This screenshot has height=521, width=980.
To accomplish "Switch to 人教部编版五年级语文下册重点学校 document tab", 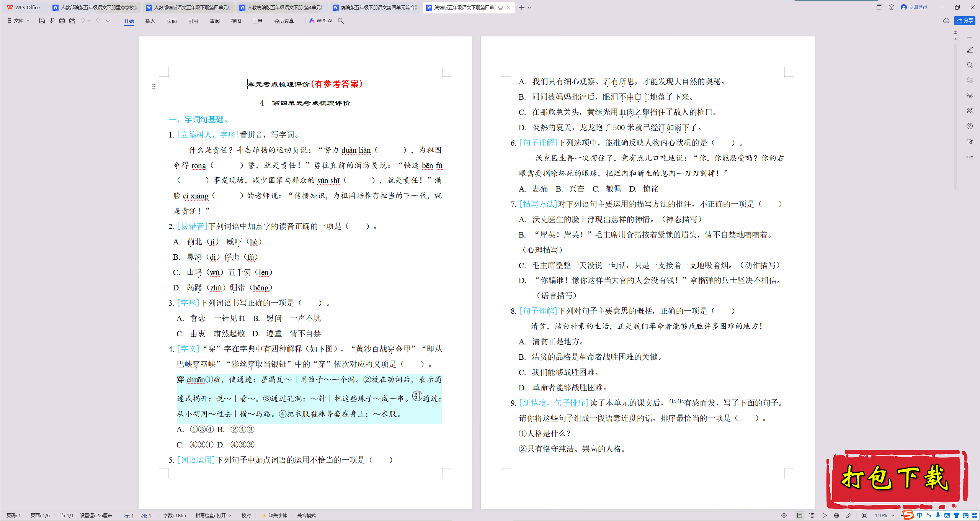I will 95,7.
